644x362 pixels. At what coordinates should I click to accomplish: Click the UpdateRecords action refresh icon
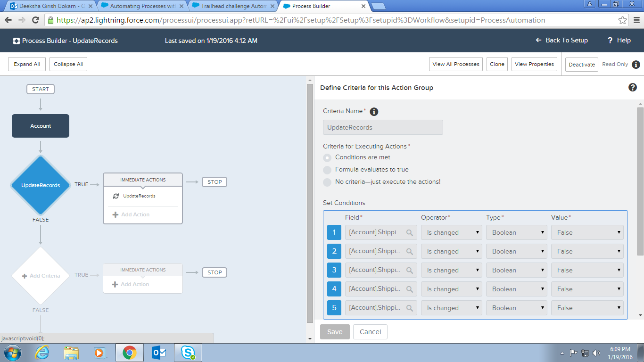[116, 196]
